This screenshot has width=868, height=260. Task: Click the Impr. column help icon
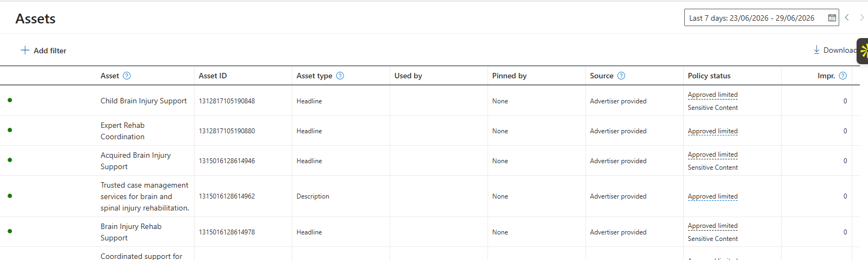pyautogui.click(x=843, y=76)
